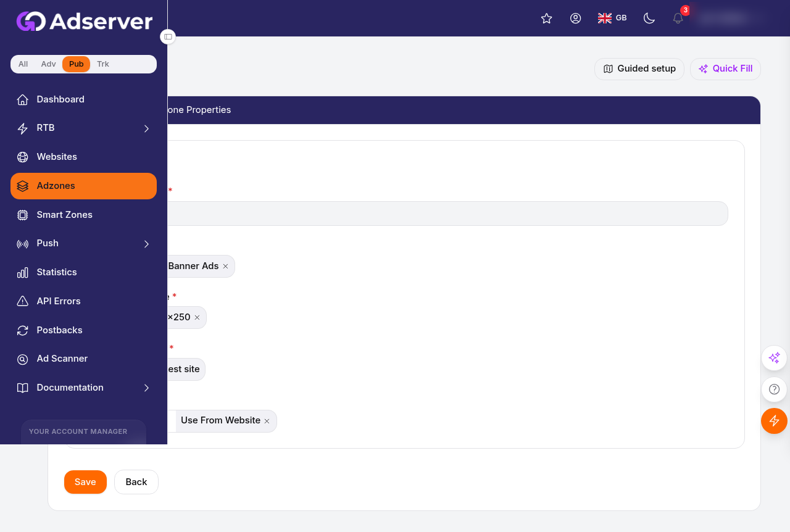
Task: Click the API Errors warning icon
Action: click(x=23, y=301)
